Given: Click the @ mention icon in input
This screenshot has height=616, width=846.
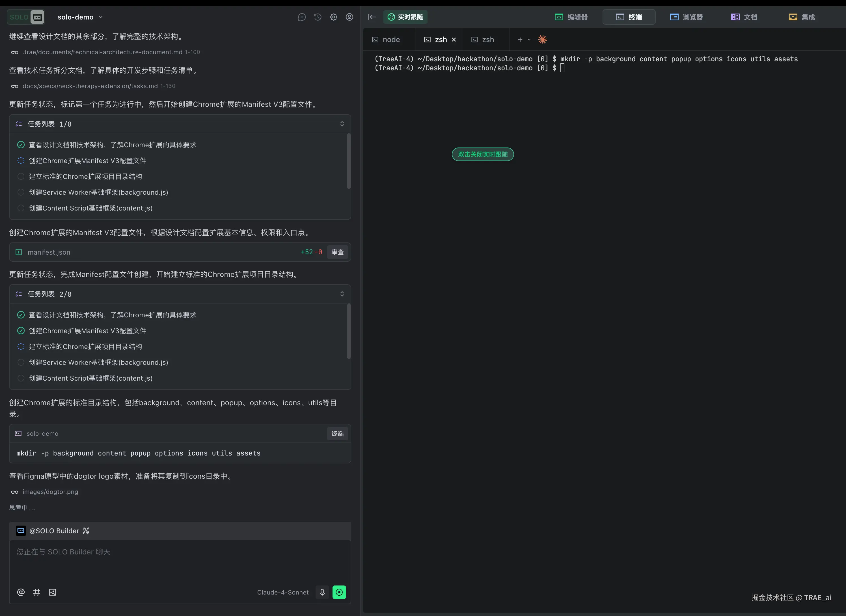Looking at the screenshot, I should [21, 592].
